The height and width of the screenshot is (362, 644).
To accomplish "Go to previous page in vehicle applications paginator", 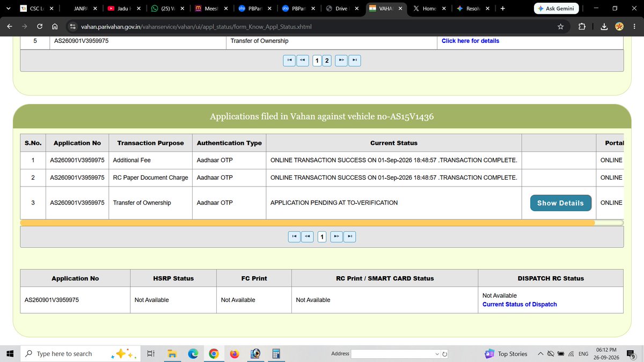I will pyautogui.click(x=308, y=237).
